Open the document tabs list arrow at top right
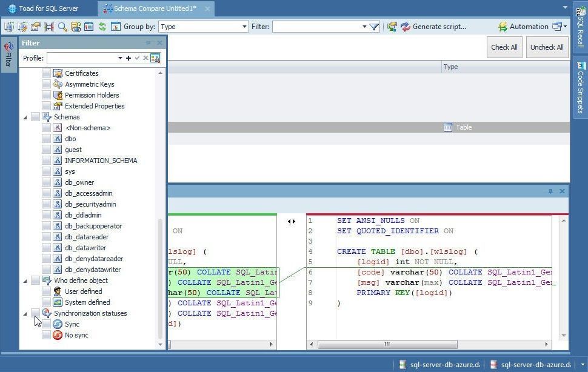The width and height of the screenshot is (588, 372). [565, 7]
